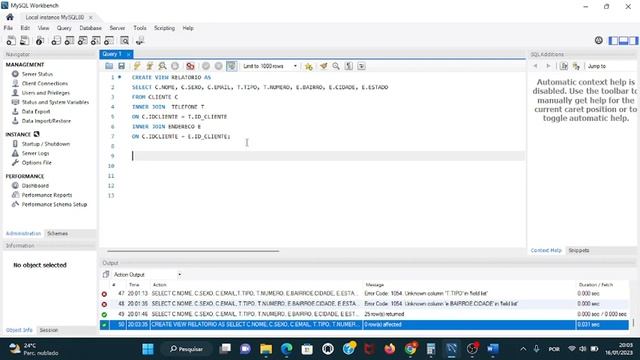Switch to the Snippets tab
Image resolution: width=640 pixels, height=360 pixels.
coord(579,250)
